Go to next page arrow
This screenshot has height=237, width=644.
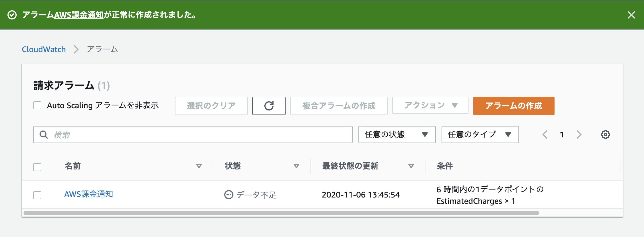579,135
